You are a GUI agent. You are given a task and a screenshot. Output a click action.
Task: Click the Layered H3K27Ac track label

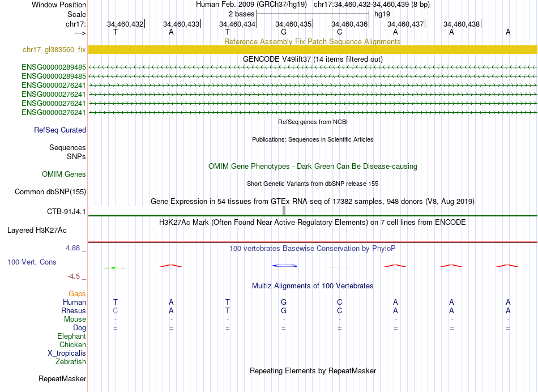point(37,231)
